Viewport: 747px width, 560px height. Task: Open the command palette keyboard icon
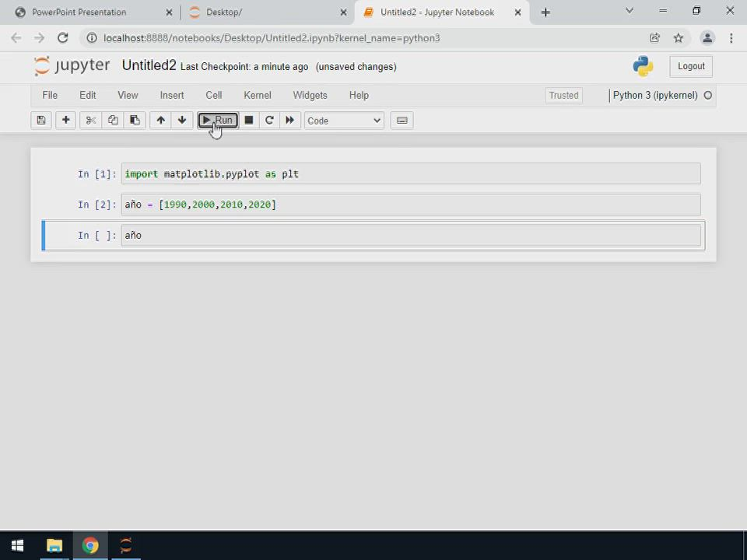click(x=402, y=121)
